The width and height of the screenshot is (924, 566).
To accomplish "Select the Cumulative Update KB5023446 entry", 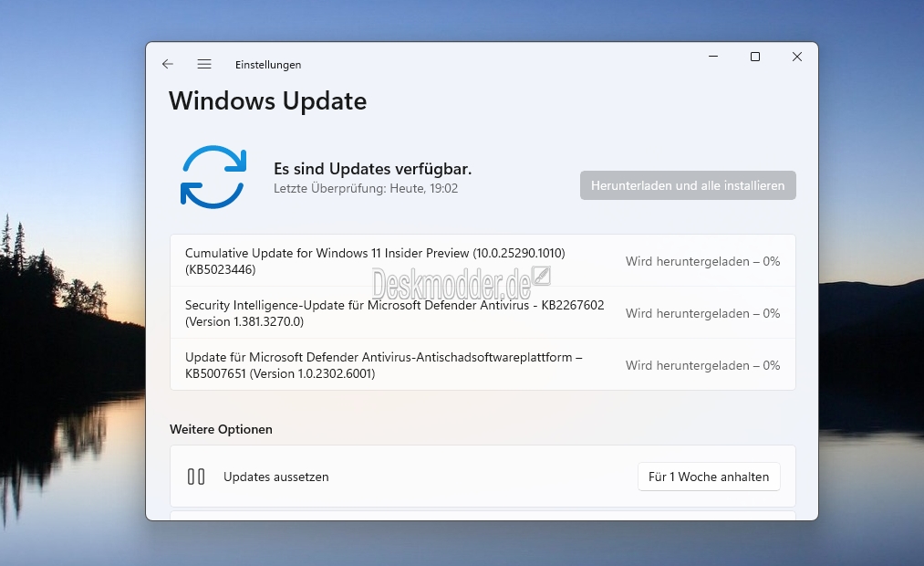I will coord(483,260).
